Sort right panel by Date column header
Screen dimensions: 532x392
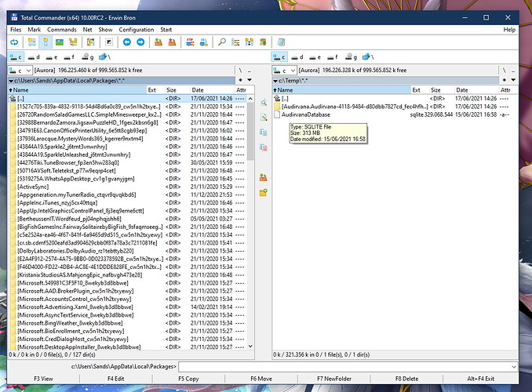click(476, 90)
